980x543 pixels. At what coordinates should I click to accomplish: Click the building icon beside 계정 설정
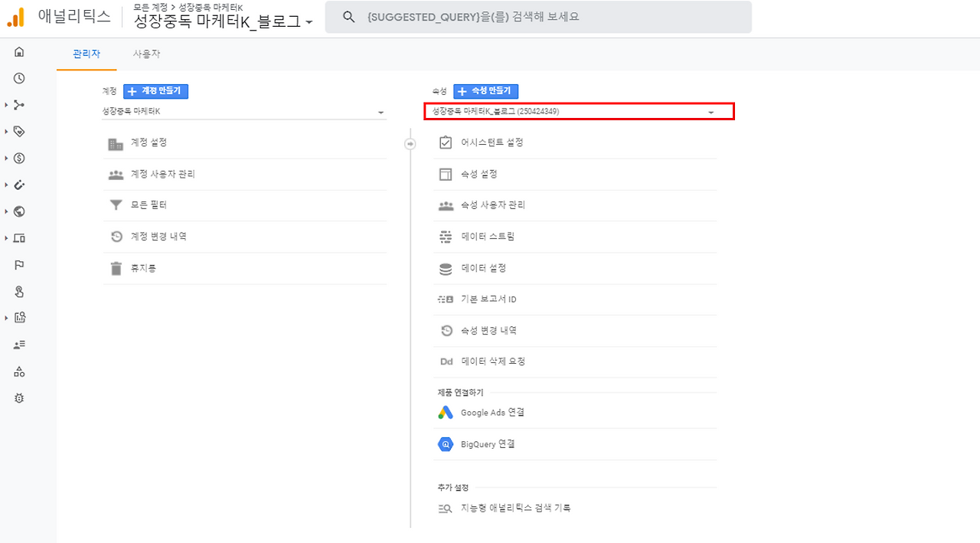(116, 143)
